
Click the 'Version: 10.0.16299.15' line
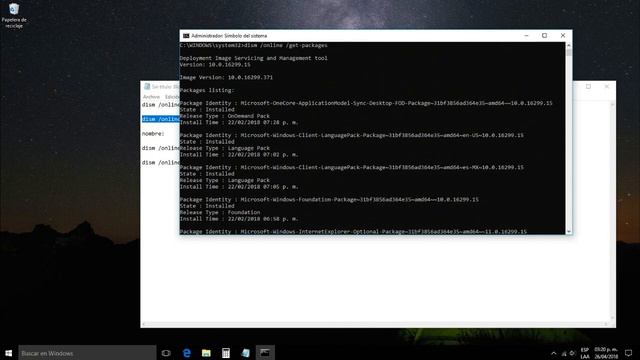pos(215,64)
